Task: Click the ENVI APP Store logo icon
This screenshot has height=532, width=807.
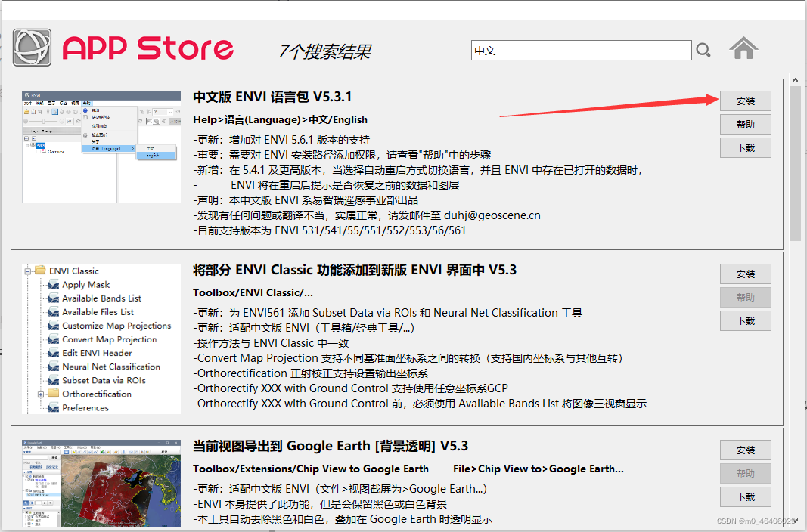Action: [x=32, y=48]
